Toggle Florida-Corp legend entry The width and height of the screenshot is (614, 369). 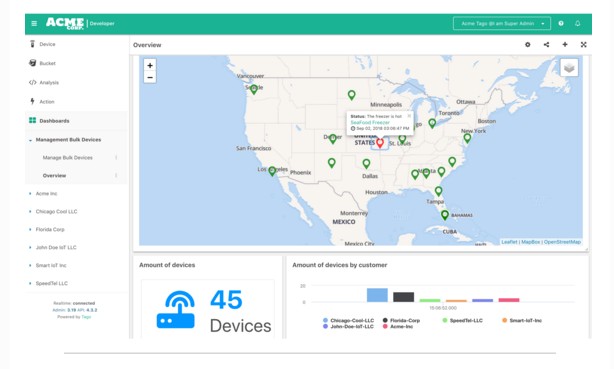pyautogui.click(x=401, y=320)
